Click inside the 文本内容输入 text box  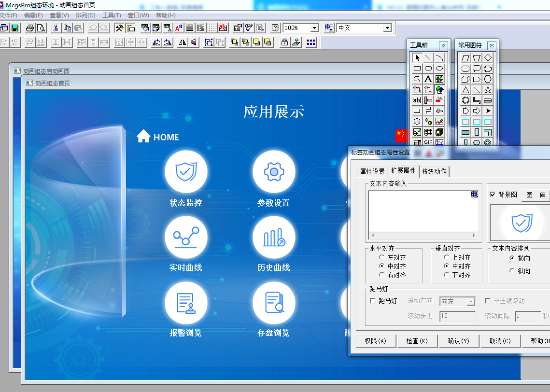coord(419,211)
